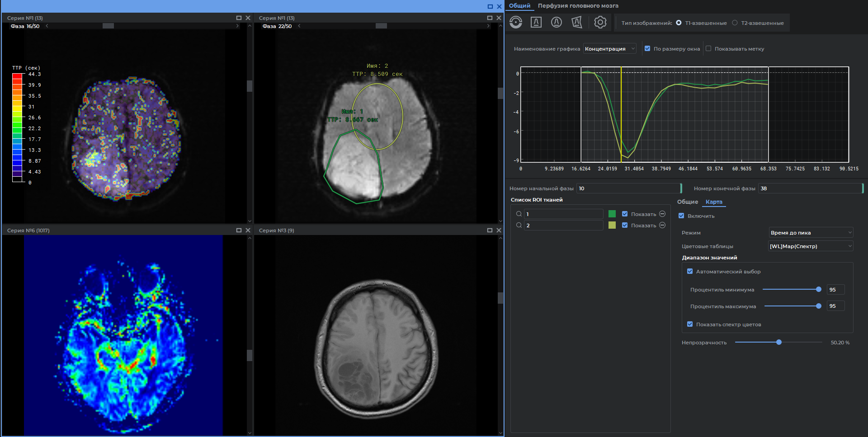
Task: Click the Непрозрачность opacity slider handle
Action: [779, 343]
